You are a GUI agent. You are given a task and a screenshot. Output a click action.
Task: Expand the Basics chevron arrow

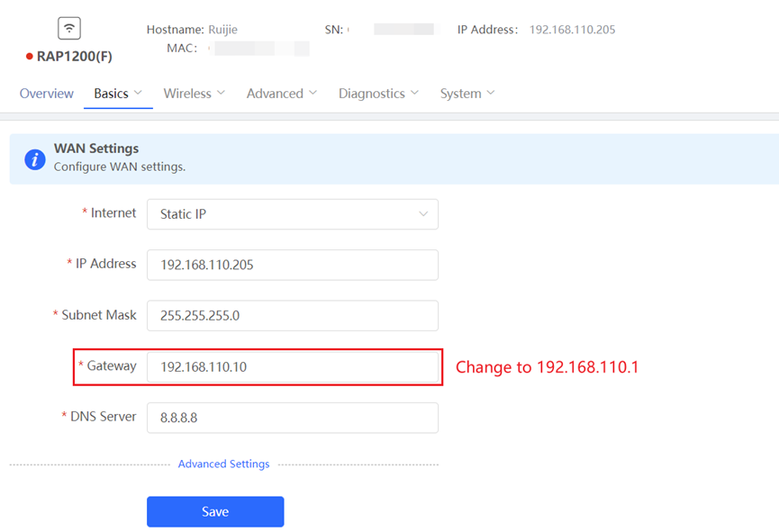click(138, 93)
